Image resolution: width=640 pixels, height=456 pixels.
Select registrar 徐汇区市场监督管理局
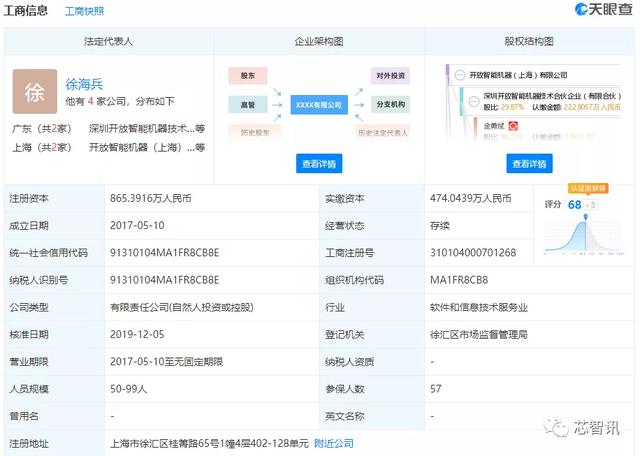pyautogui.click(x=479, y=334)
